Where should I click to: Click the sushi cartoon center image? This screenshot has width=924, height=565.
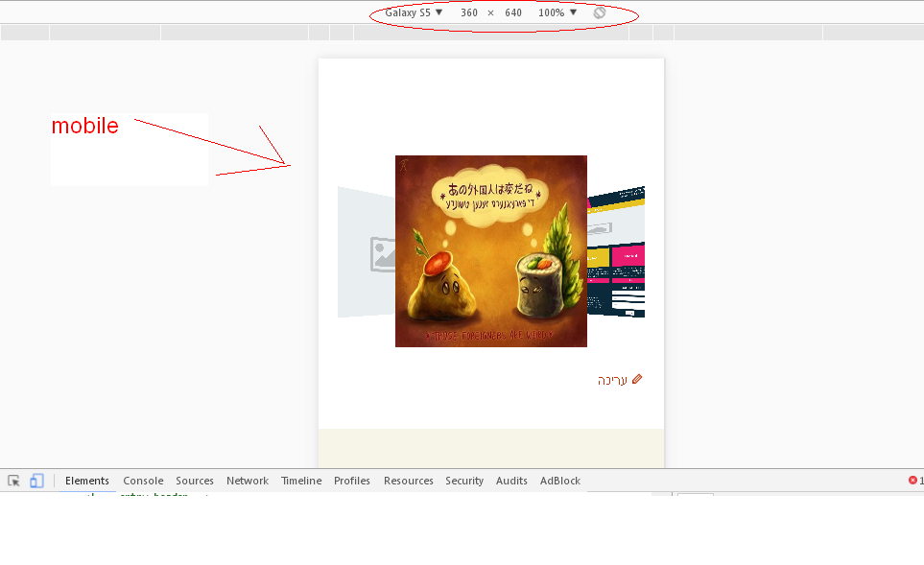[x=491, y=251]
